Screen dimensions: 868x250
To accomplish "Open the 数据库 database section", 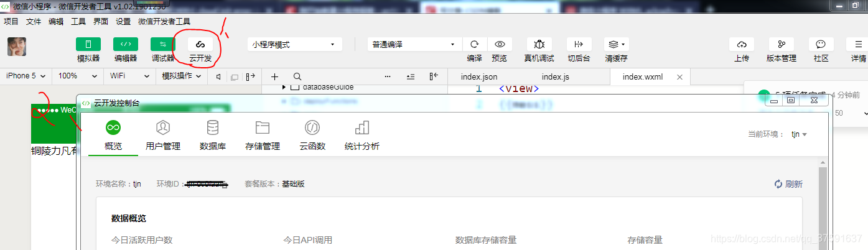I will pyautogui.click(x=213, y=135).
